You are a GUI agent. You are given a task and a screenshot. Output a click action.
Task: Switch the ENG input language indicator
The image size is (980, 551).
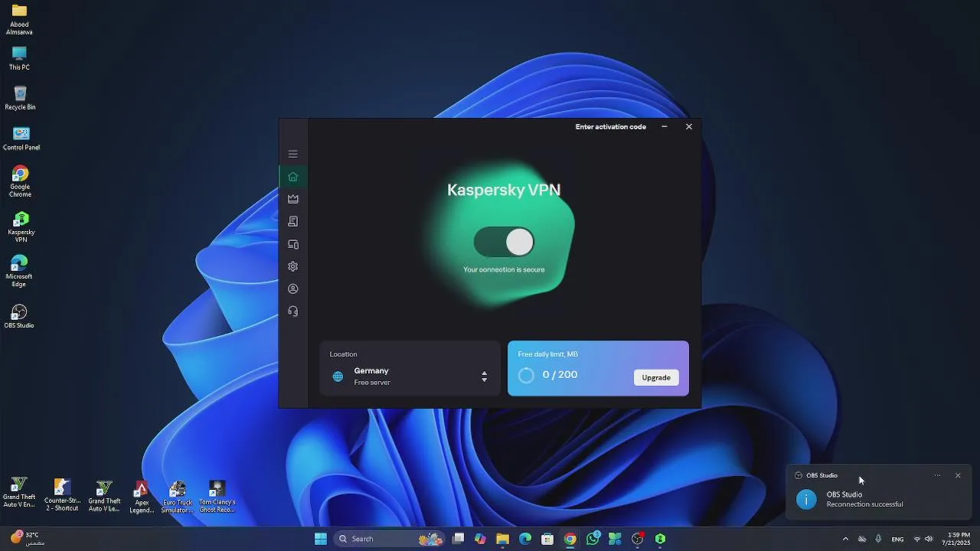[897, 539]
